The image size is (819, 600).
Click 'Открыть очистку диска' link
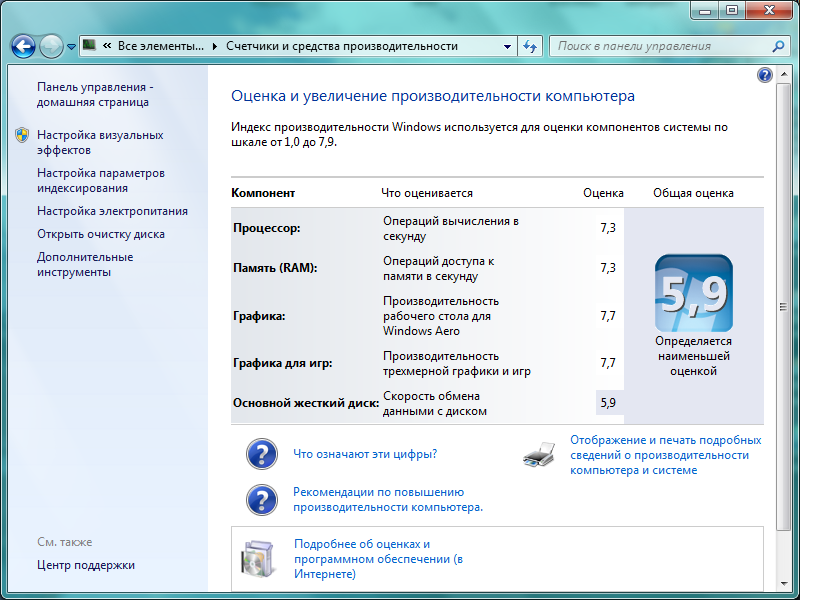pos(101,234)
